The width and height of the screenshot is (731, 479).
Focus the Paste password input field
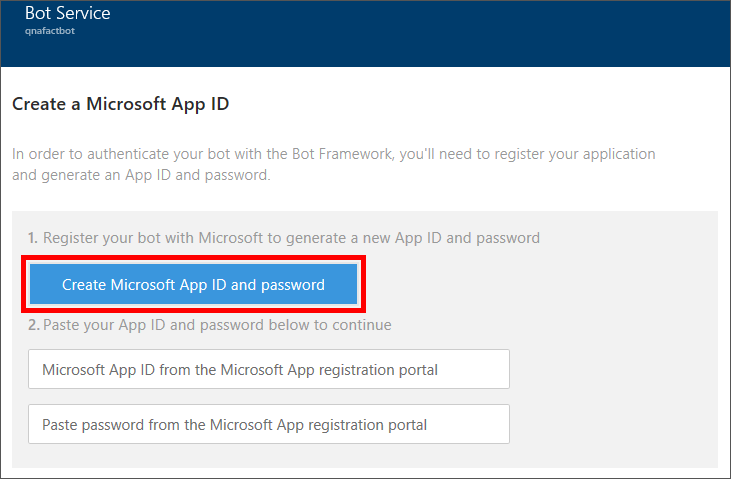pos(269,424)
